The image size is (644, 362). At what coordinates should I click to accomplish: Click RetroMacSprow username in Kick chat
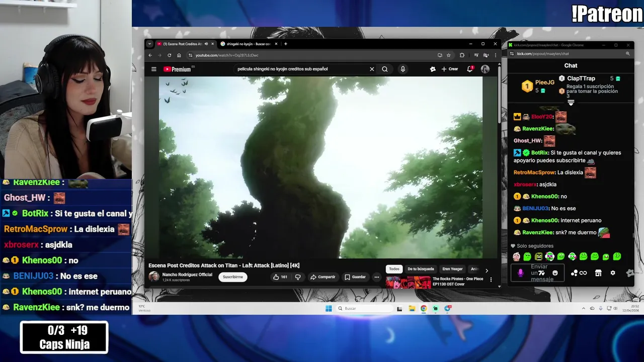click(534, 172)
